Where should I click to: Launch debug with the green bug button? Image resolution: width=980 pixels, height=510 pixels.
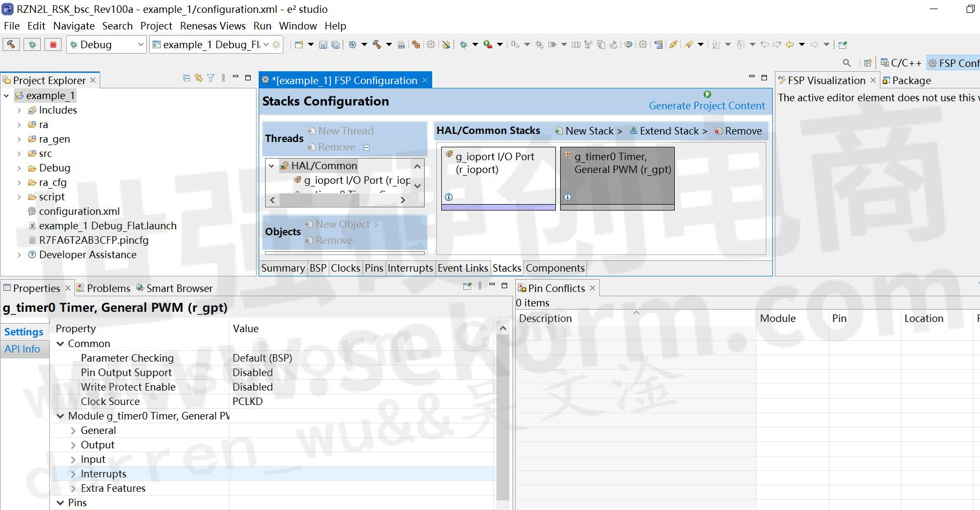(x=32, y=44)
